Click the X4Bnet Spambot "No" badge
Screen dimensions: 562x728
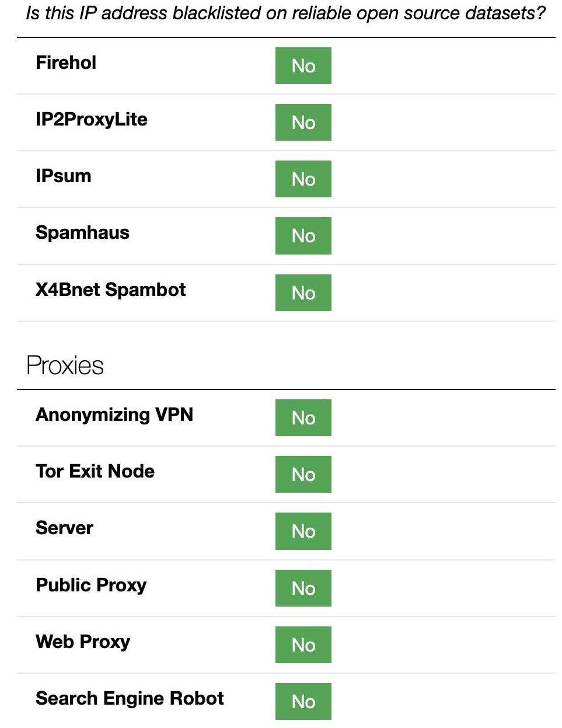303,292
